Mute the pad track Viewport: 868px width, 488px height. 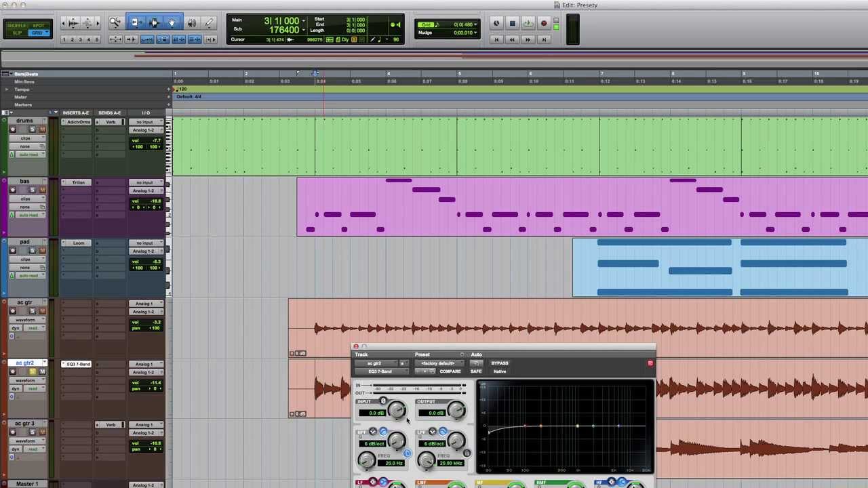click(x=42, y=250)
